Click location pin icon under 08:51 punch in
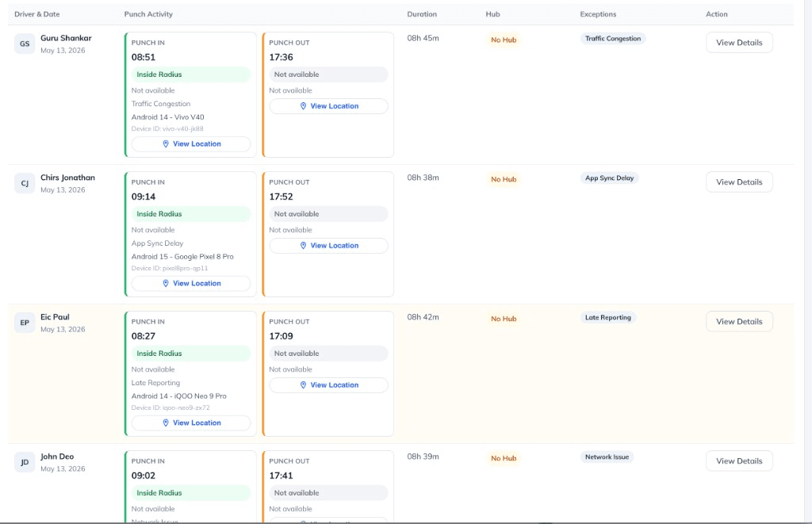The height and width of the screenshot is (524, 812). click(x=166, y=144)
